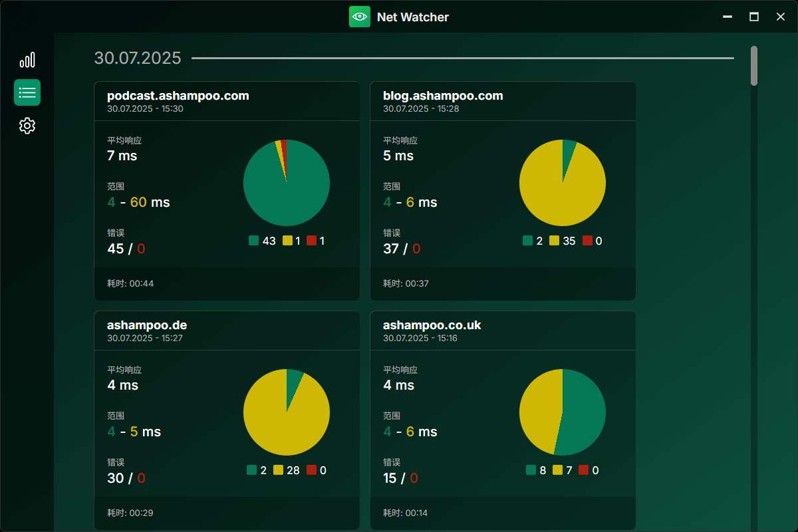Screen dimensions: 798x532
Task: Select the podcast.ashampoo.com result card
Action: tap(178, 95)
